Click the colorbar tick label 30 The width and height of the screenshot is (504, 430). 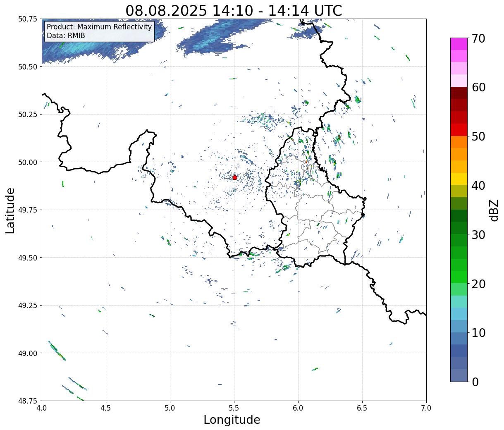point(478,235)
